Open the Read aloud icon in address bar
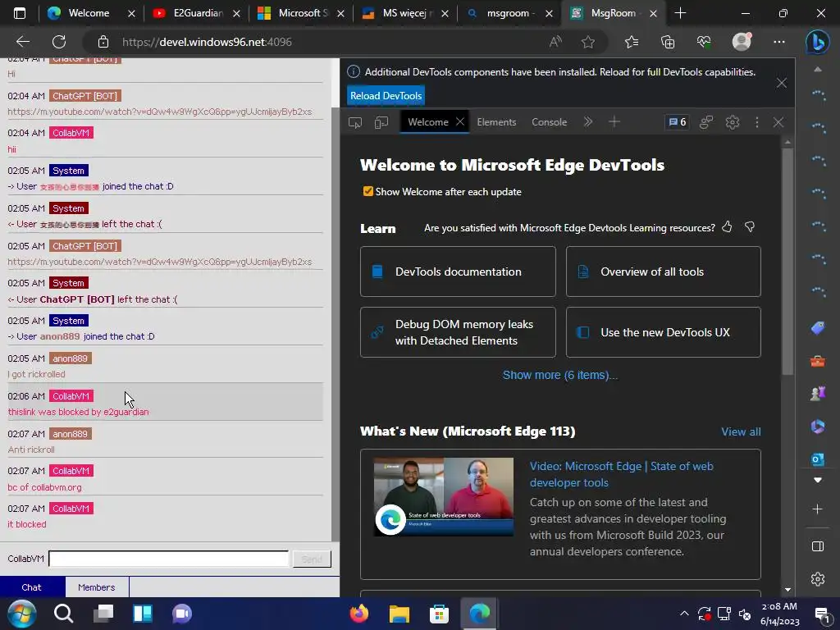The image size is (840, 630). [555, 42]
